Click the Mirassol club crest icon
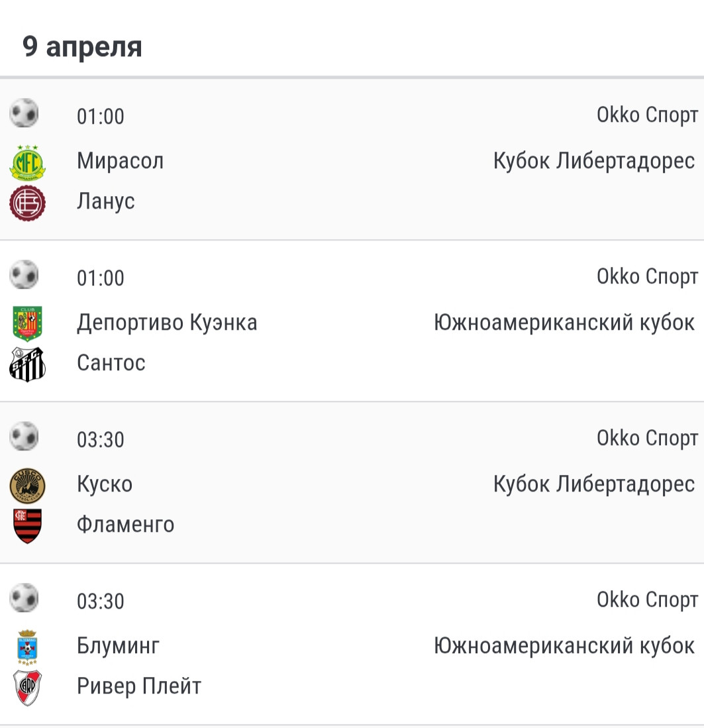 28,162
